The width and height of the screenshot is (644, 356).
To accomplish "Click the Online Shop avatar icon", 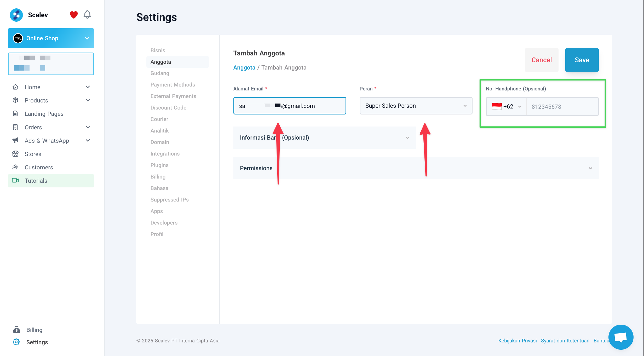I will (18, 38).
